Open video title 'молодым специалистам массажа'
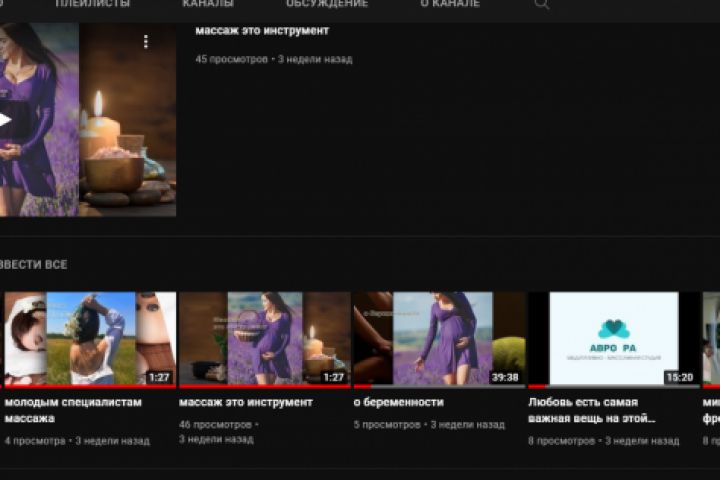 [73, 410]
